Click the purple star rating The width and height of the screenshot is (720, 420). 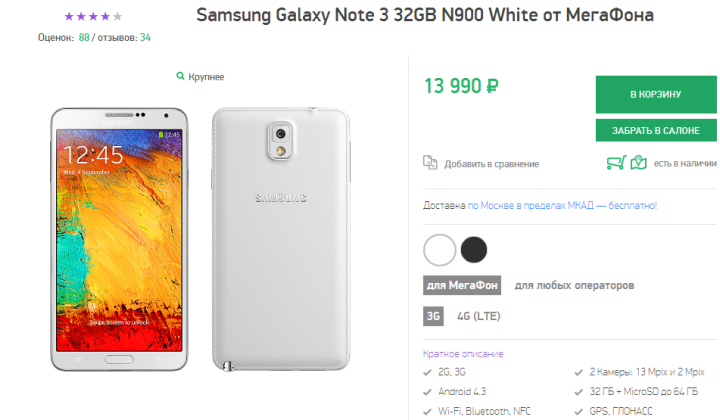pyautogui.click(x=93, y=17)
